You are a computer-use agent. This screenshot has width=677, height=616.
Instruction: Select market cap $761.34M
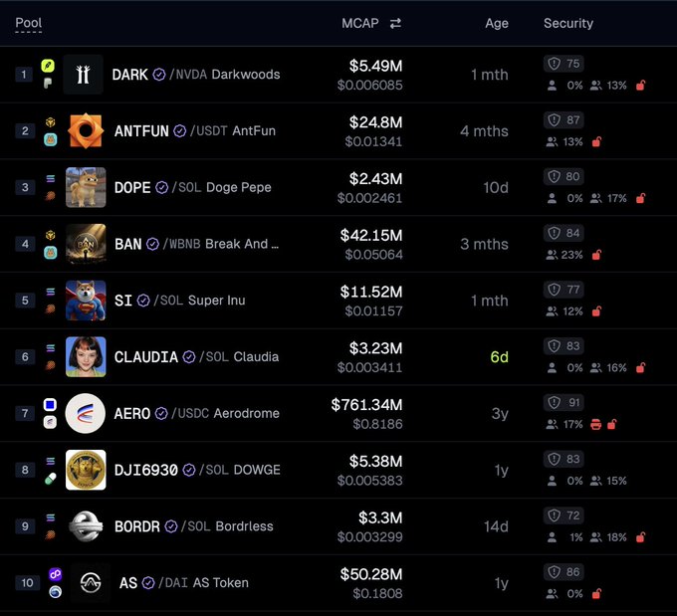366,405
